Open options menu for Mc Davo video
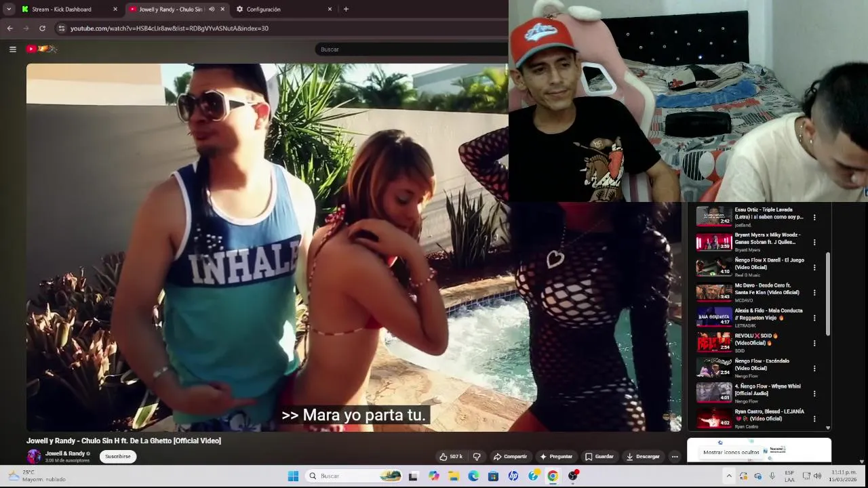The width and height of the screenshot is (868, 488). (814, 292)
